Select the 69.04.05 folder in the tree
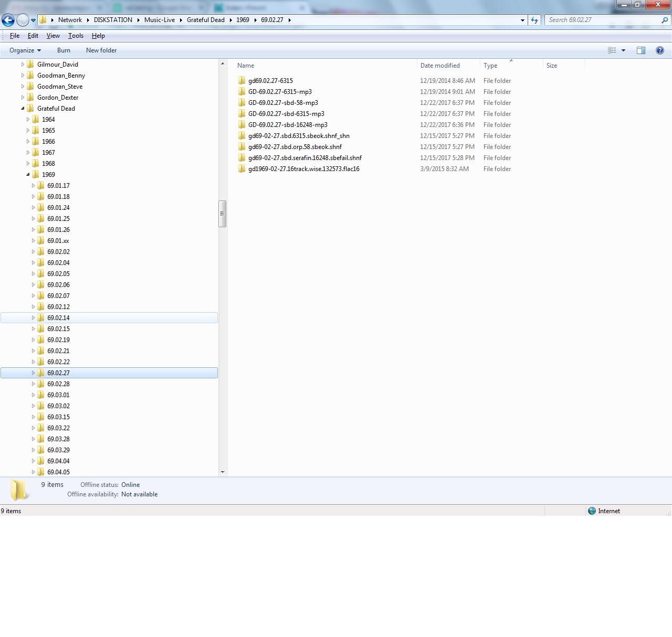Image resolution: width=672 pixels, height=637 pixels. (58, 472)
